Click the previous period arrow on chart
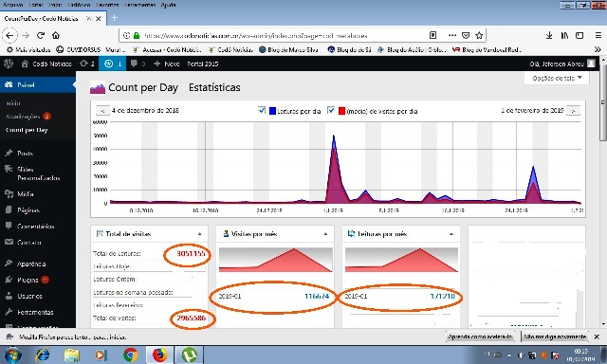The height and width of the screenshot is (364, 607). (x=102, y=111)
